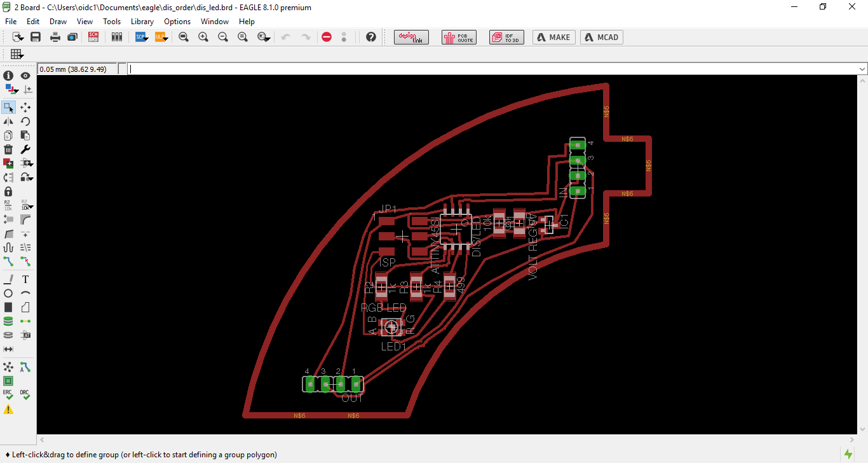This screenshot has width=868, height=463.
Task: Select the Ratsnest tool
Action: [8, 367]
